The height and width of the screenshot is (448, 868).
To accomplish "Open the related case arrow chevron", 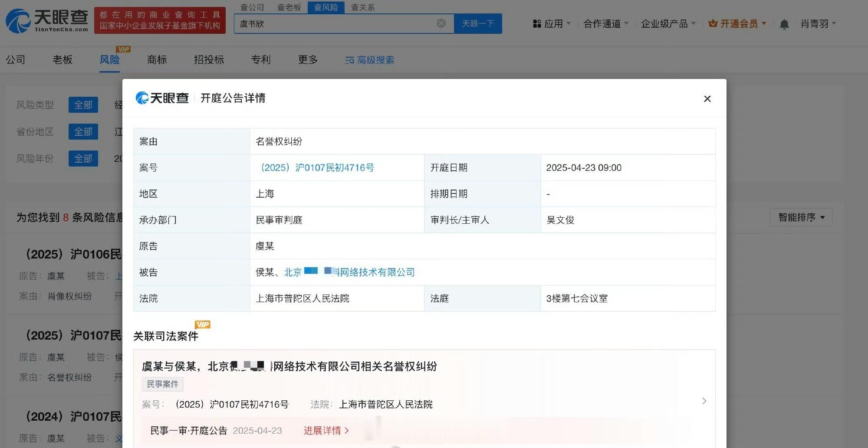I will coord(704,401).
